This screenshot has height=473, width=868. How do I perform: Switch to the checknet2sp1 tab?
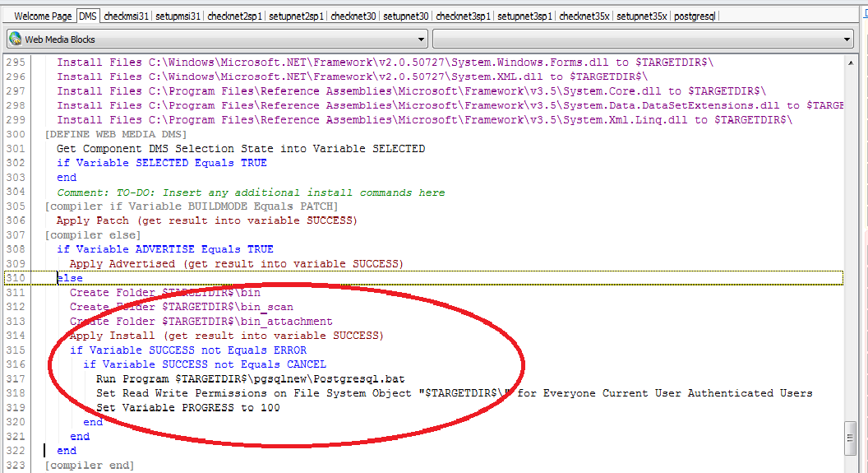[x=235, y=16]
